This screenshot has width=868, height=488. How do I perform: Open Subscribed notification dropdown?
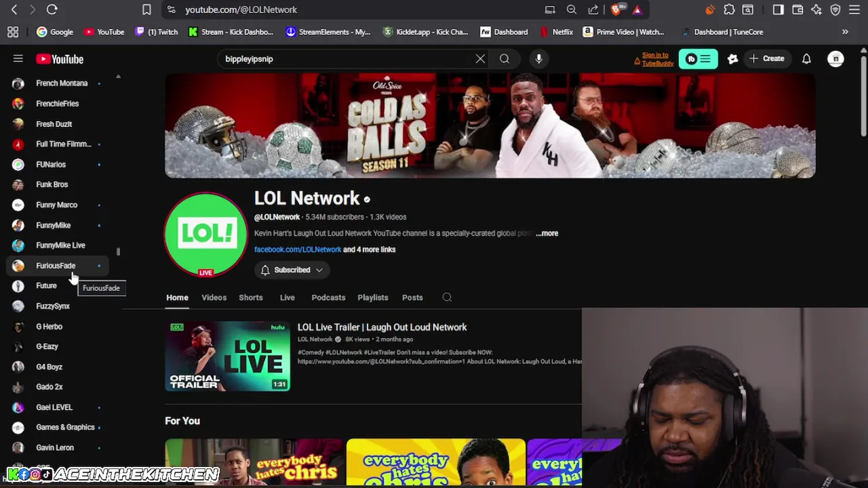[x=292, y=270]
